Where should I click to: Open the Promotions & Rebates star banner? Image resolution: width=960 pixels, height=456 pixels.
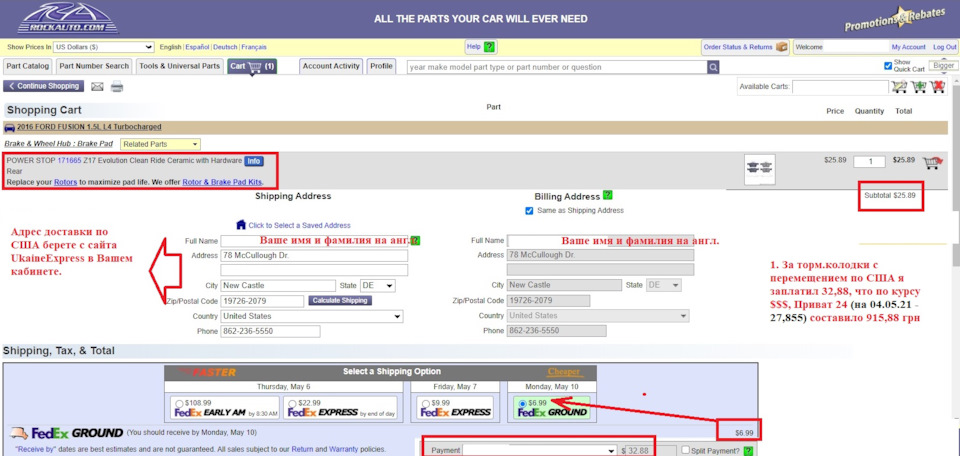[x=894, y=20]
